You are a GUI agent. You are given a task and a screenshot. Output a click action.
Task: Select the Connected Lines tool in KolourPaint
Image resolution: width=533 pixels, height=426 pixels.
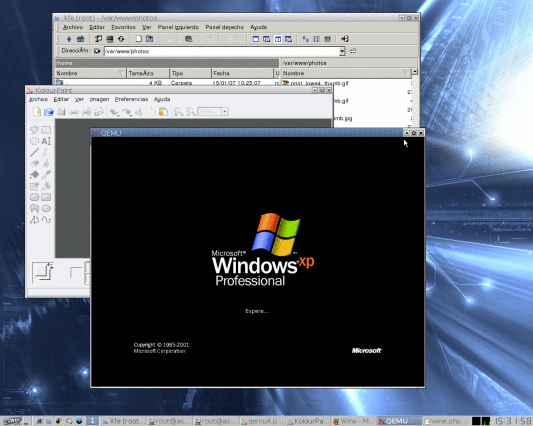click(34, 220)
